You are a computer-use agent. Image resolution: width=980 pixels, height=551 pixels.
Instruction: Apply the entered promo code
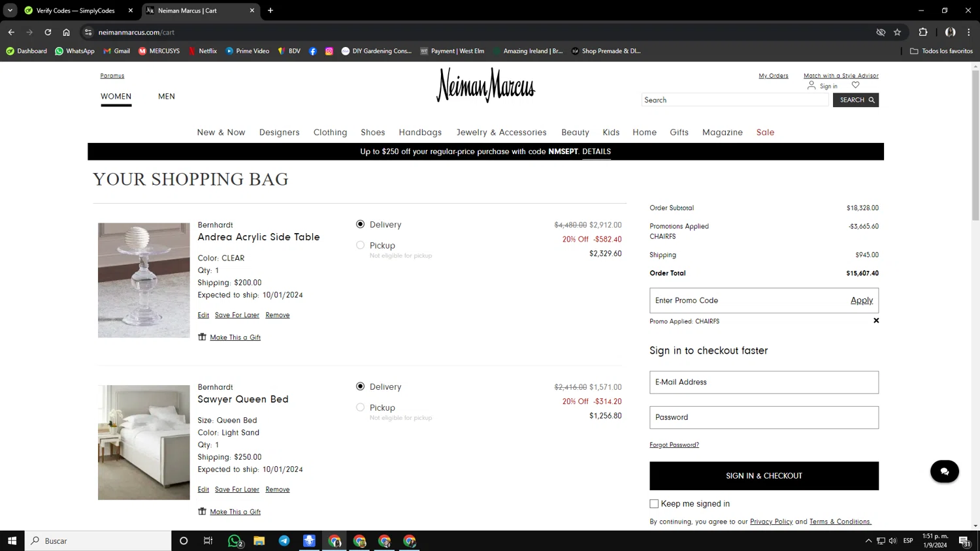tap(861, 300)
